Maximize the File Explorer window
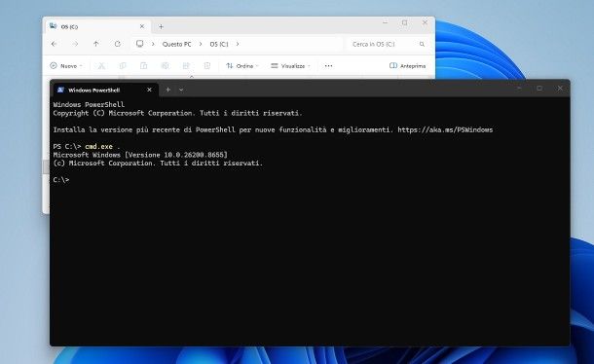The image size is (594, 364). pos(404,22)
